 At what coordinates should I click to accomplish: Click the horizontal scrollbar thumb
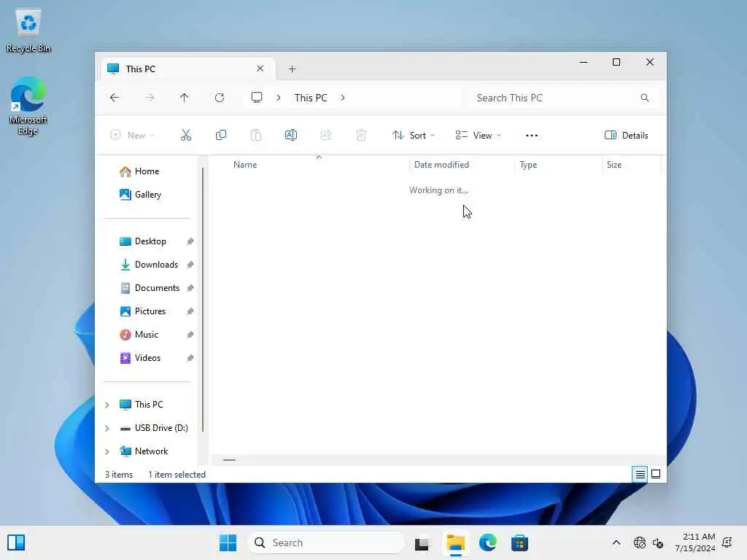[x=229, y=460]
